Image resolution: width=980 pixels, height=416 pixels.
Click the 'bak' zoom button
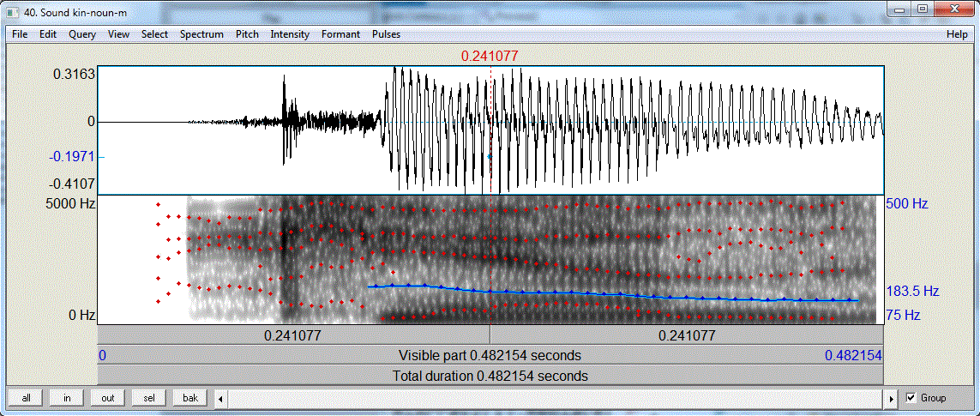click(x=190, y=398)
